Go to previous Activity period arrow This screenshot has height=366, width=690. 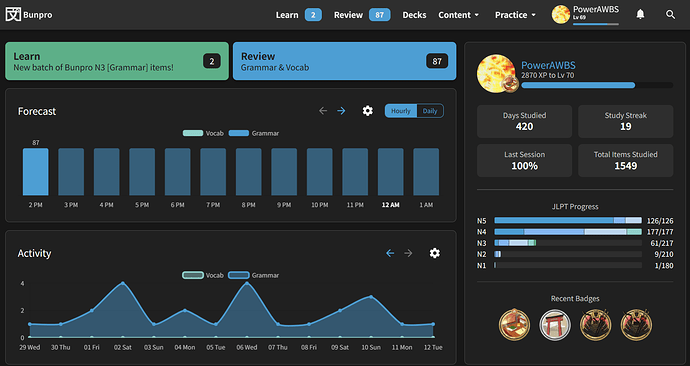coord(390,253)
